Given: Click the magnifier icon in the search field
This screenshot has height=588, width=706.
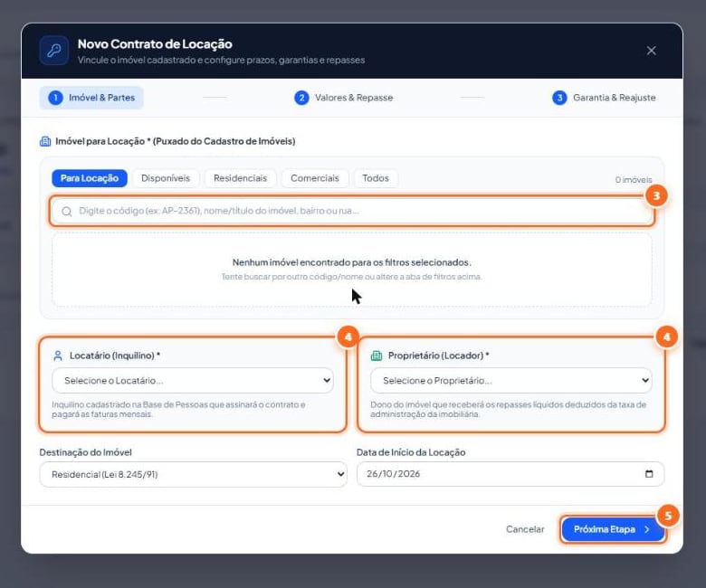Looking at the screenshot, I should pyautogui.click(x=67, y=212).
